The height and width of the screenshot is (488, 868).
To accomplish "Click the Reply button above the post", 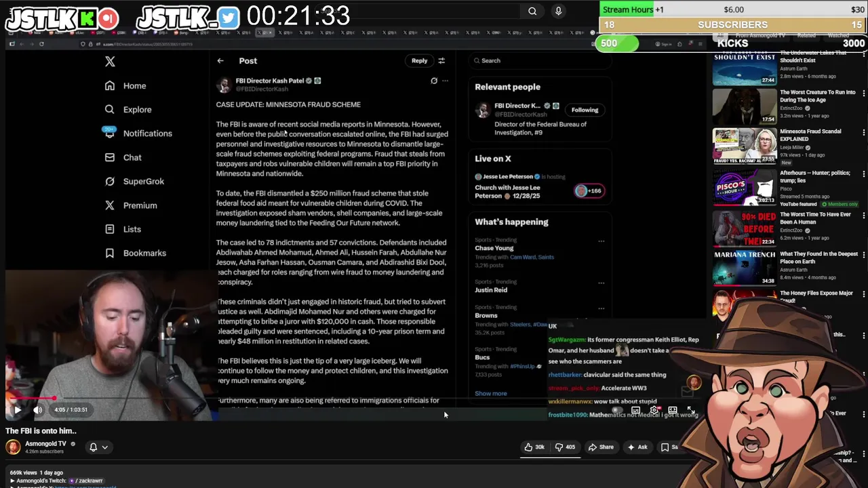I will click(x=419, y=61).
